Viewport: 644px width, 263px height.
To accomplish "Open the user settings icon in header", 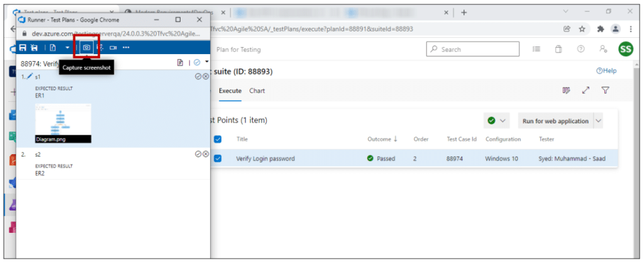I will click(x=603, y=49).
